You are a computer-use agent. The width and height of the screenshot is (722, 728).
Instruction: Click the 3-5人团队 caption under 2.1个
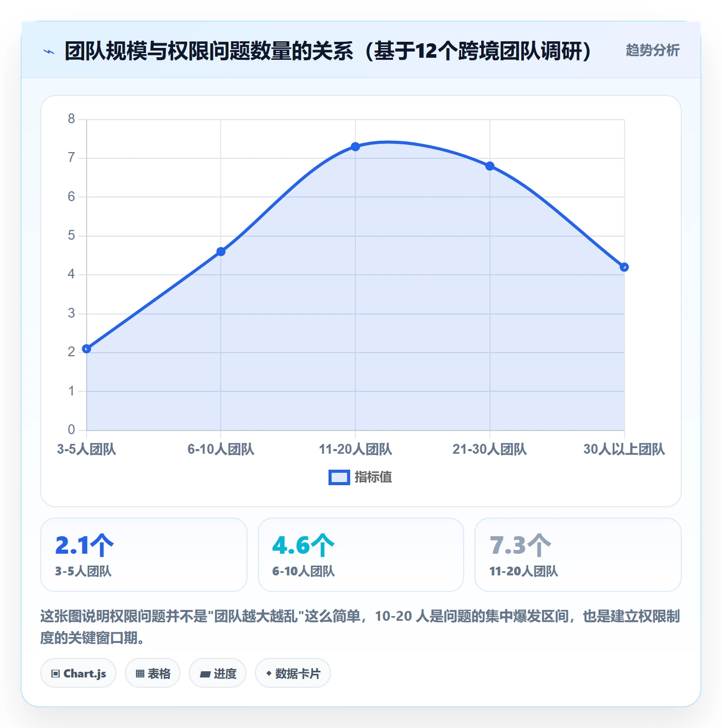coord(83,571)
